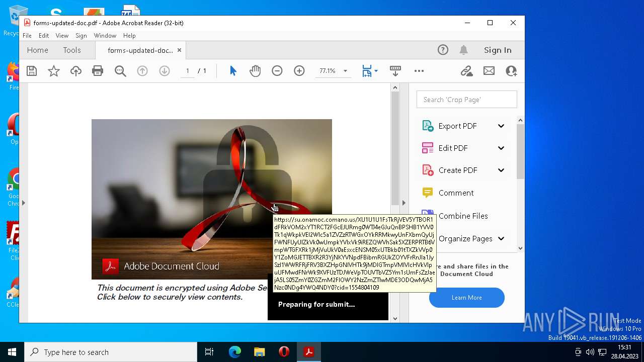Expand the fit page dropdown arrow
The width and height of the screenshot is (644, 362).
[376, 71]
